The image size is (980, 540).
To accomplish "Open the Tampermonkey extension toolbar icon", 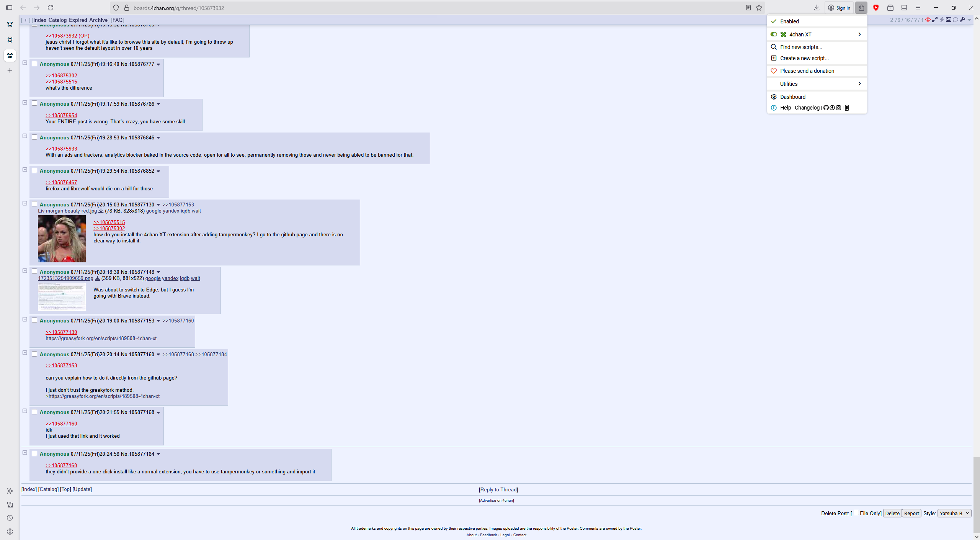I will (x=861, y=8).
